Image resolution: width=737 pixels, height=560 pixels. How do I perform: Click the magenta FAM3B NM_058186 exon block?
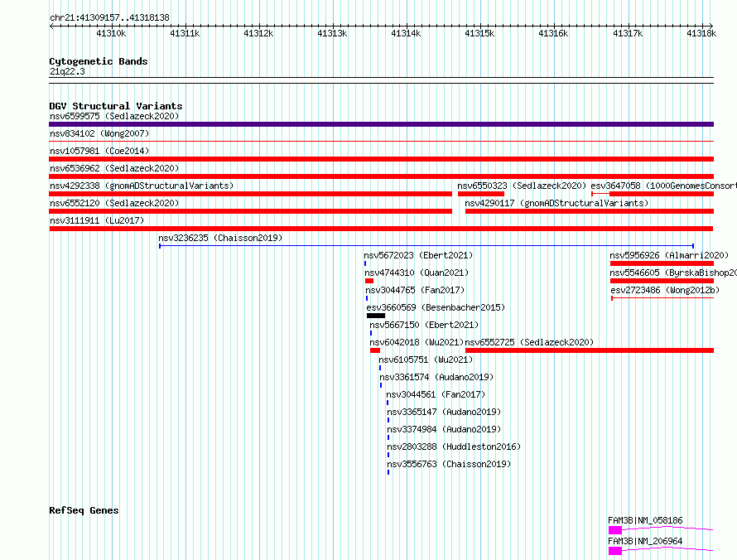click(614, 530)
